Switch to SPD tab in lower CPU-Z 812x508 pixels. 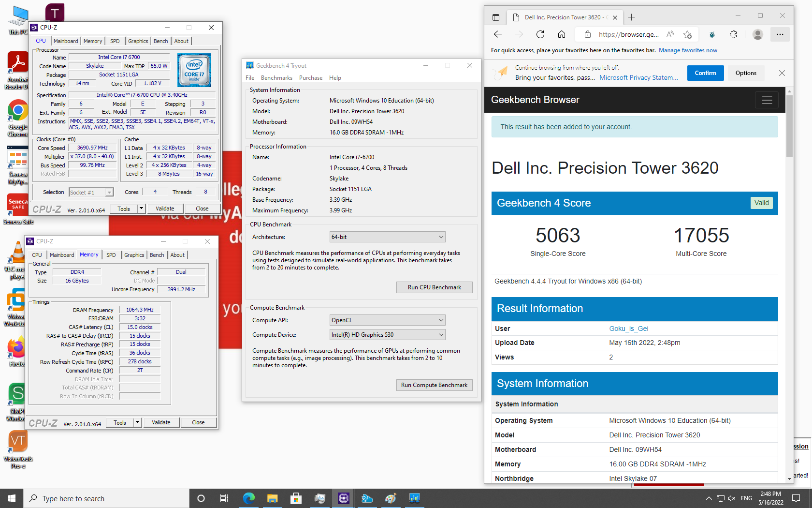[x=111, y=255]
